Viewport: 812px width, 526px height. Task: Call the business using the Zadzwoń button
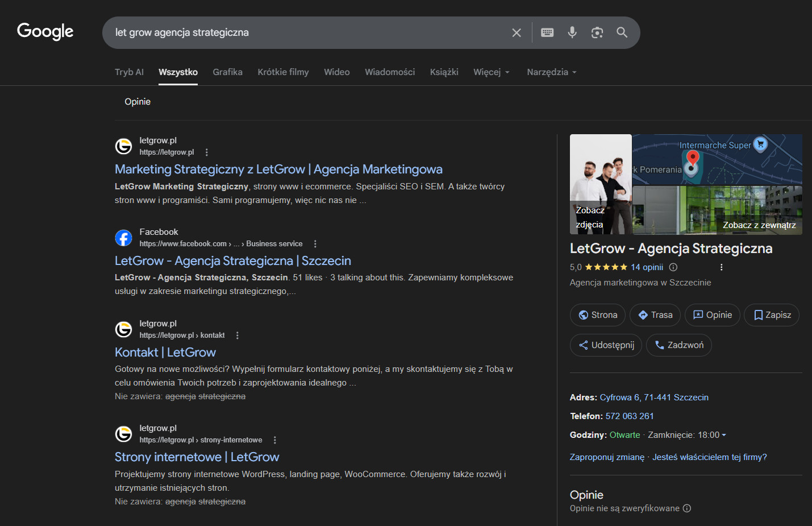pyautogui.click(x=678, y=345)
